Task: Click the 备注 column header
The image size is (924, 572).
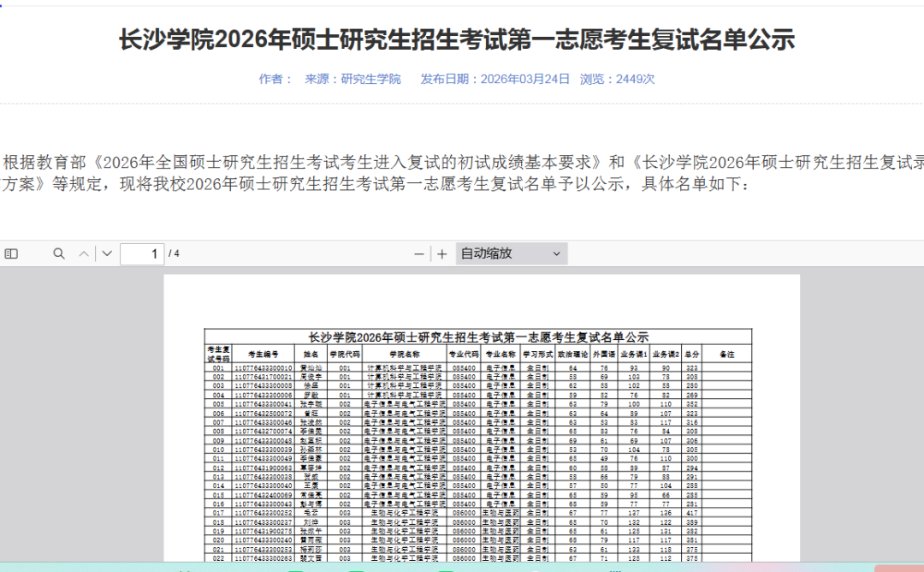Action: 727,354
